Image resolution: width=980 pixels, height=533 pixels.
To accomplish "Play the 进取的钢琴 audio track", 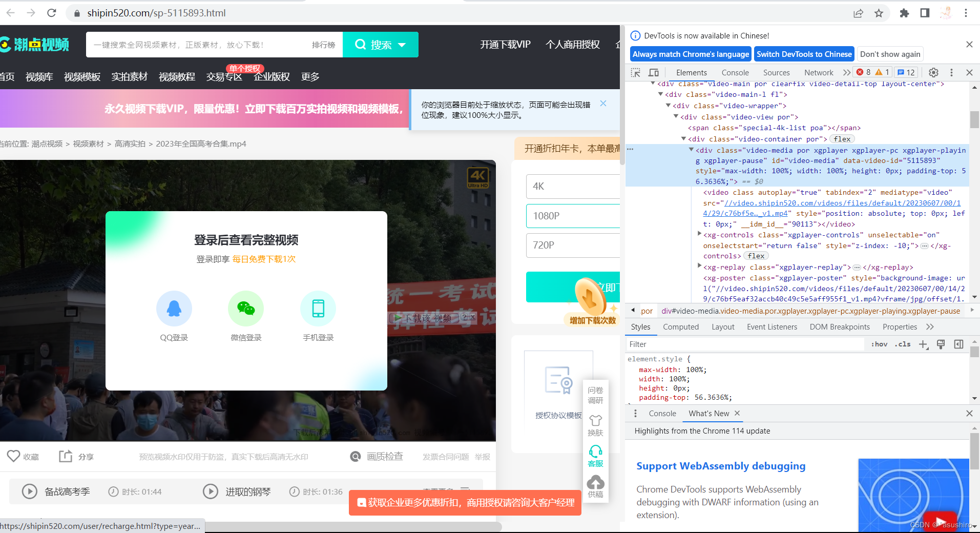I will (211, 491).
